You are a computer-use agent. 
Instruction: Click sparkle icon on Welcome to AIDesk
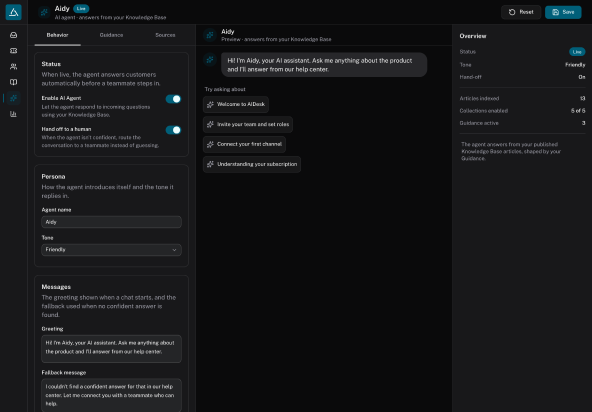210,105
